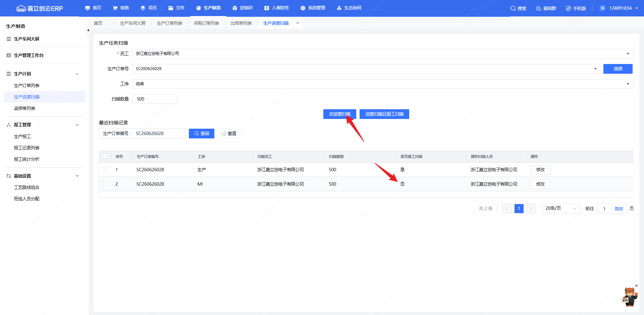The width and height of the screenshot is (644, 315).
Task: Click the 生产订单编号 search input
Action: point(158,133)
